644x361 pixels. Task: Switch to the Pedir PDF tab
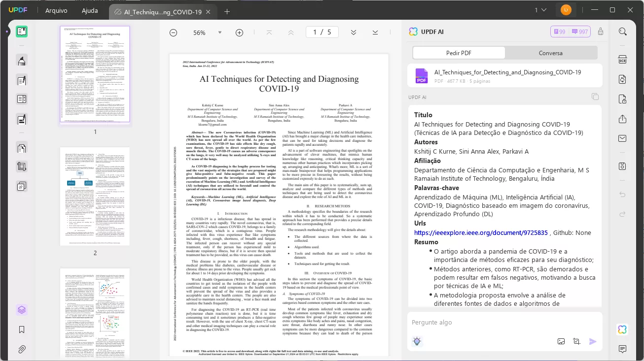(459, 53)
